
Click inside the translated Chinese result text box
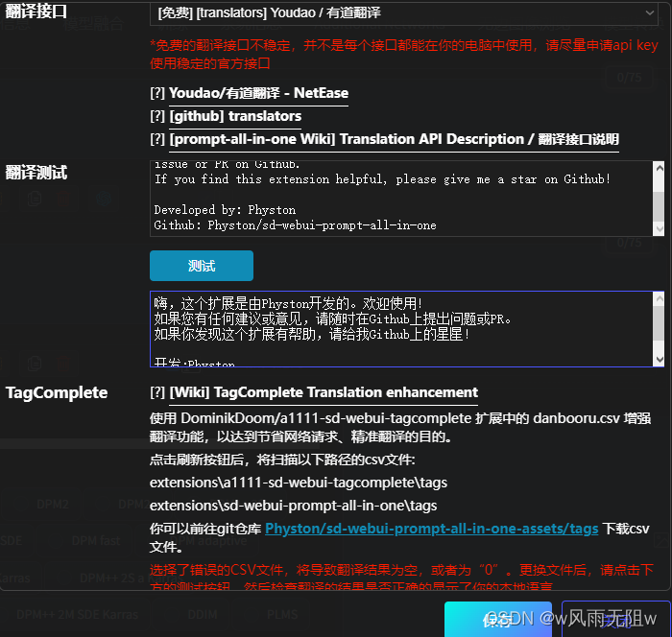click(401, 329)
